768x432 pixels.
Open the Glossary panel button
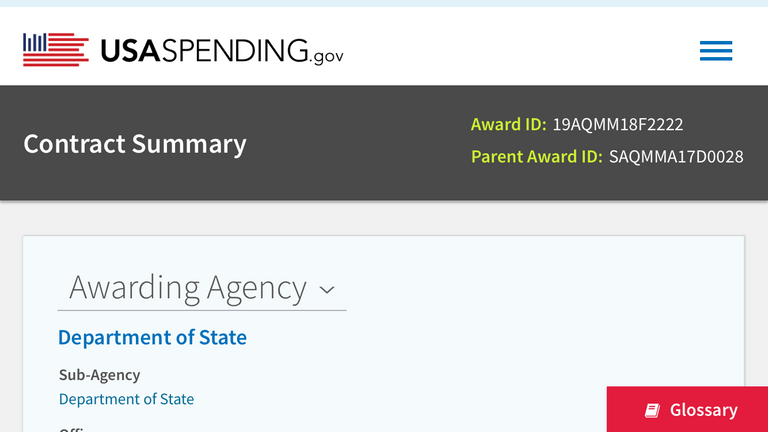point(688,410)
